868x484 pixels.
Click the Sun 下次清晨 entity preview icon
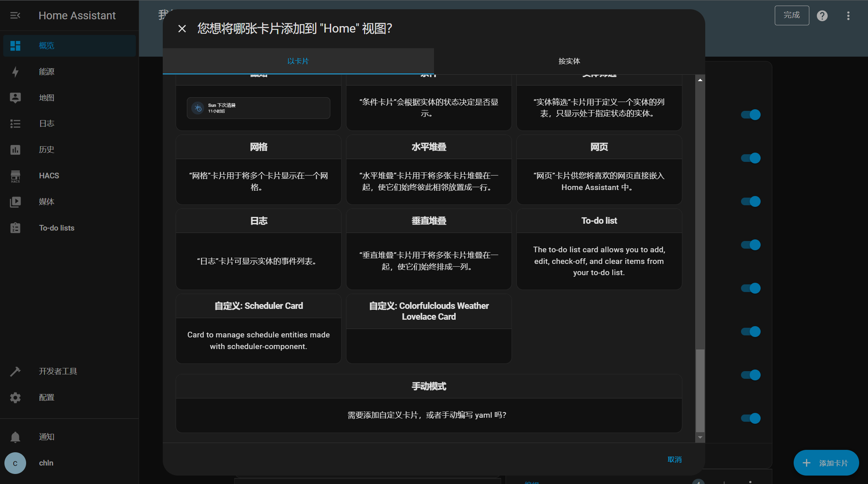[198, 108]
